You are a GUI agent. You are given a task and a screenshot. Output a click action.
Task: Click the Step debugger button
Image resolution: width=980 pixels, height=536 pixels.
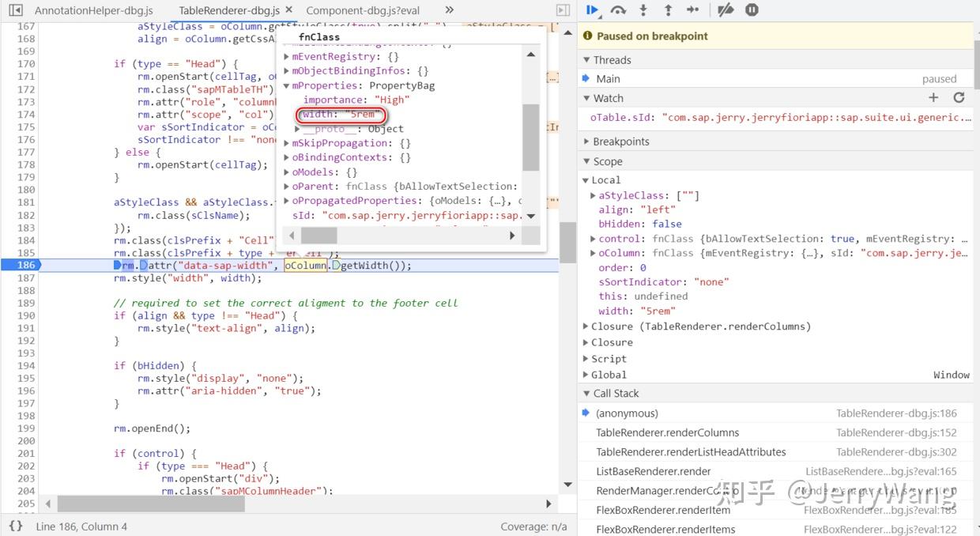pos(693,10)
